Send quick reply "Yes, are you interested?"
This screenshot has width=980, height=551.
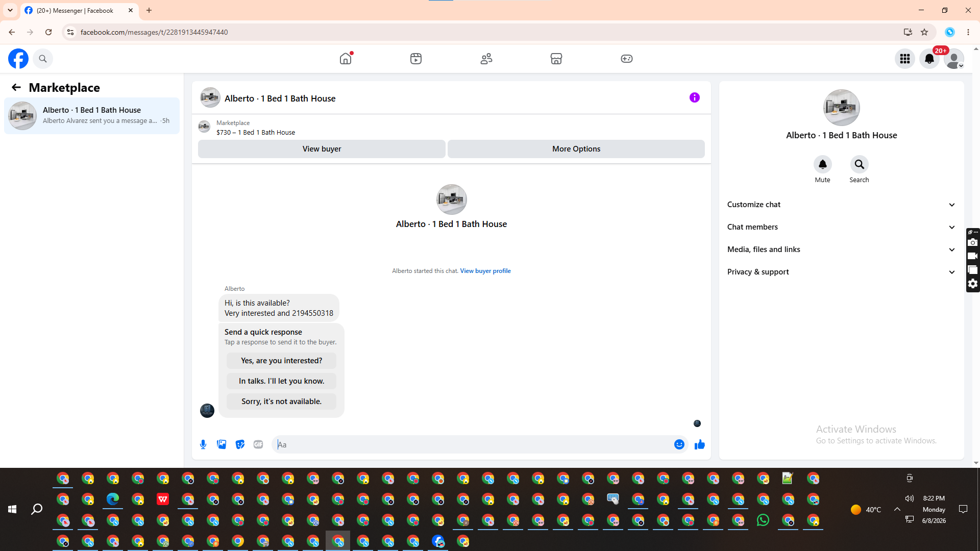tap(281, 361)
